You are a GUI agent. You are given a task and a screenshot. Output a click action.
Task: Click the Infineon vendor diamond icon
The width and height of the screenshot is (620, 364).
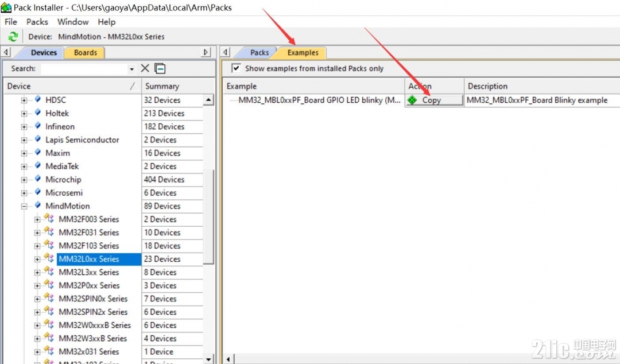[38, 125]
